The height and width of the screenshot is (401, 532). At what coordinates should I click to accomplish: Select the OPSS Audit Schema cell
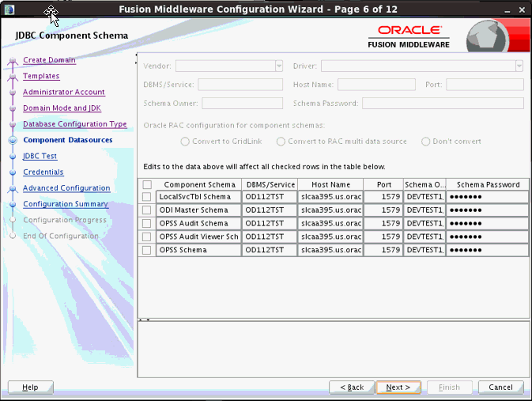click(x=199, y=223)
